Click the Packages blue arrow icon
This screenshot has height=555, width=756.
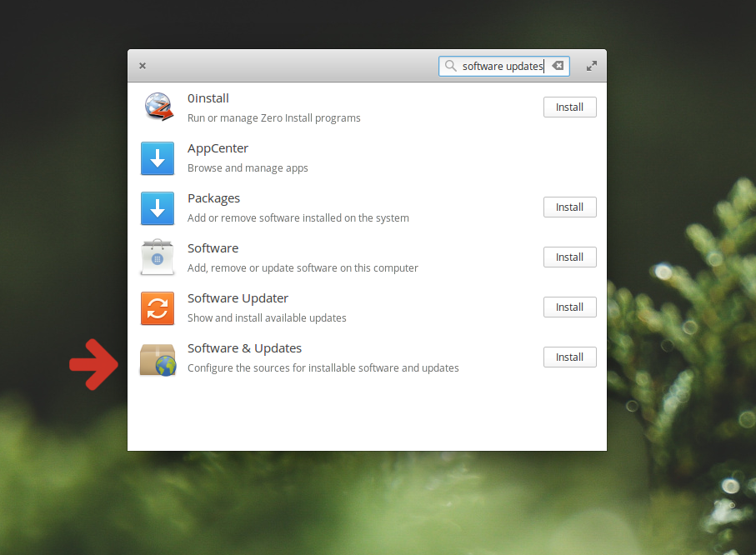pyautogui.click(x=158, y=208)
